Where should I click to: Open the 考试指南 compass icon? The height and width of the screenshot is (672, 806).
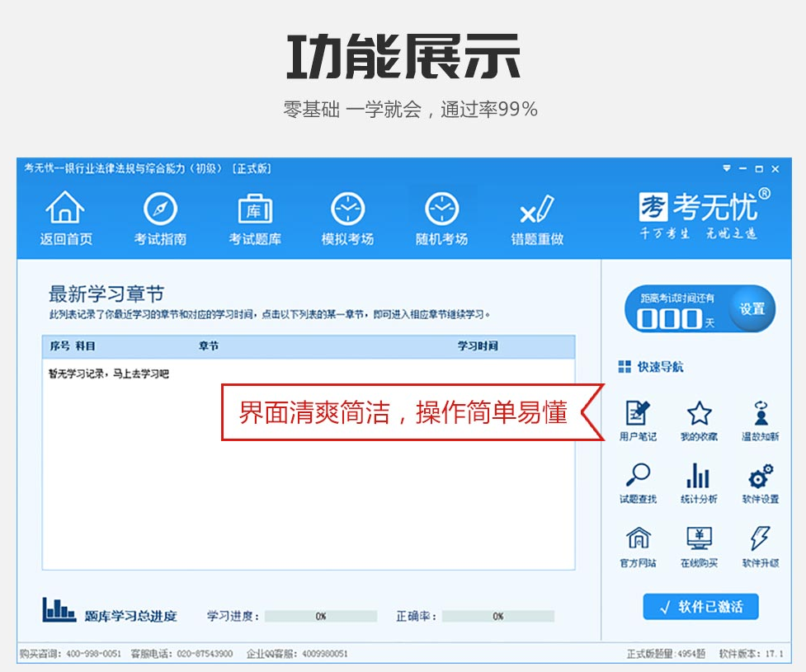tap(160, 209)
